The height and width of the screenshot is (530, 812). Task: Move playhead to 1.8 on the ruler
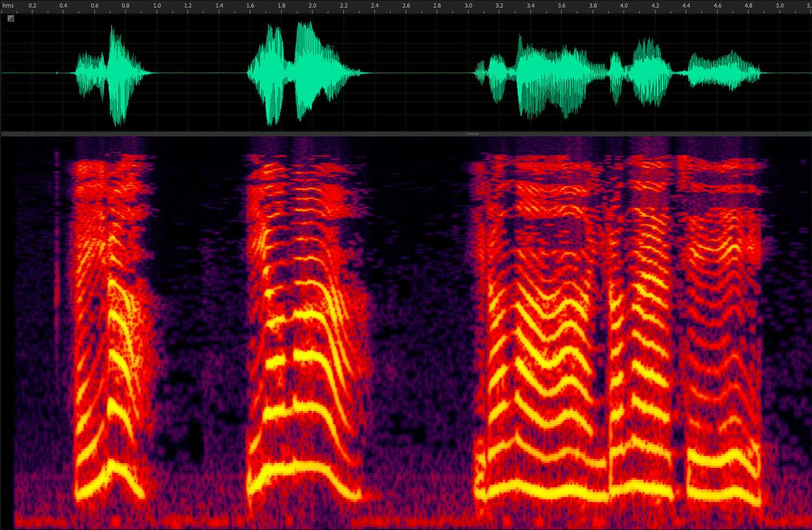[282, 6]
